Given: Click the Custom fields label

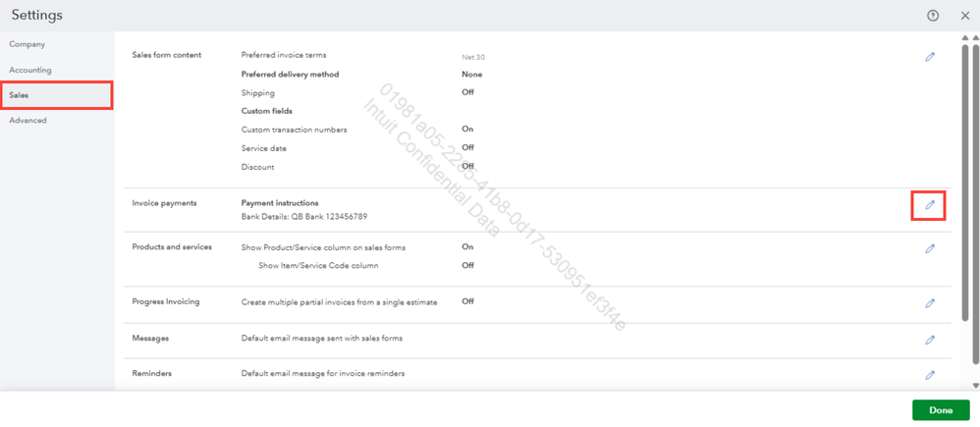Looking at the screenshot, I should tap(267, 111).
